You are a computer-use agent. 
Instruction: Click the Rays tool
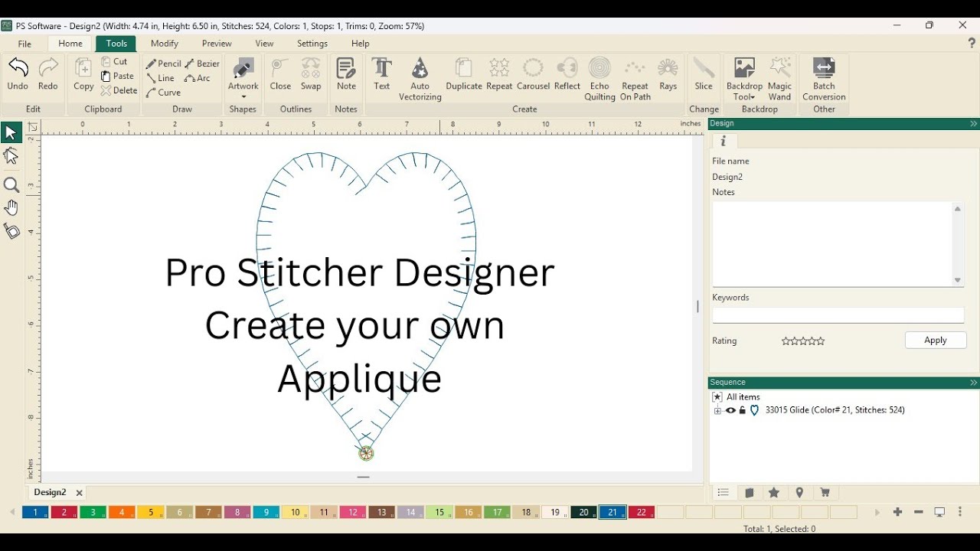(668, 74)
